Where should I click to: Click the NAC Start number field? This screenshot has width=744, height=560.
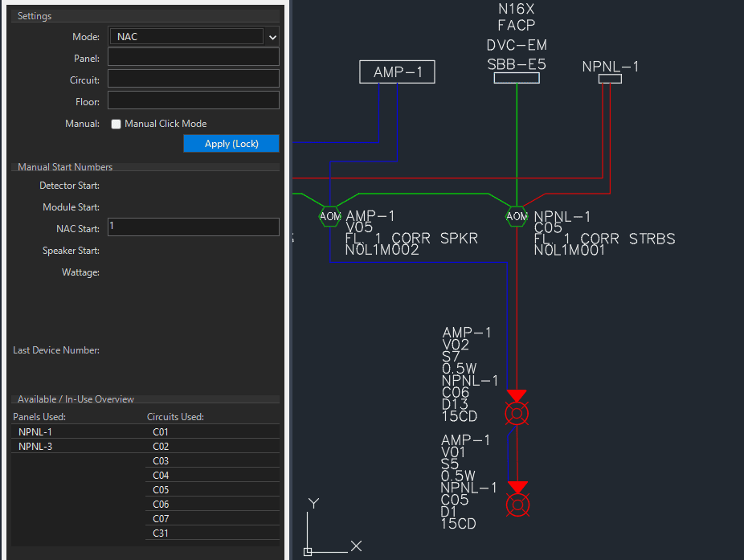click(193, 227)
